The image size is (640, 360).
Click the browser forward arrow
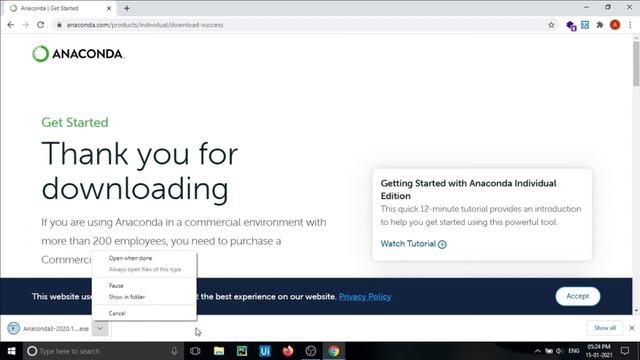point(25,25)
